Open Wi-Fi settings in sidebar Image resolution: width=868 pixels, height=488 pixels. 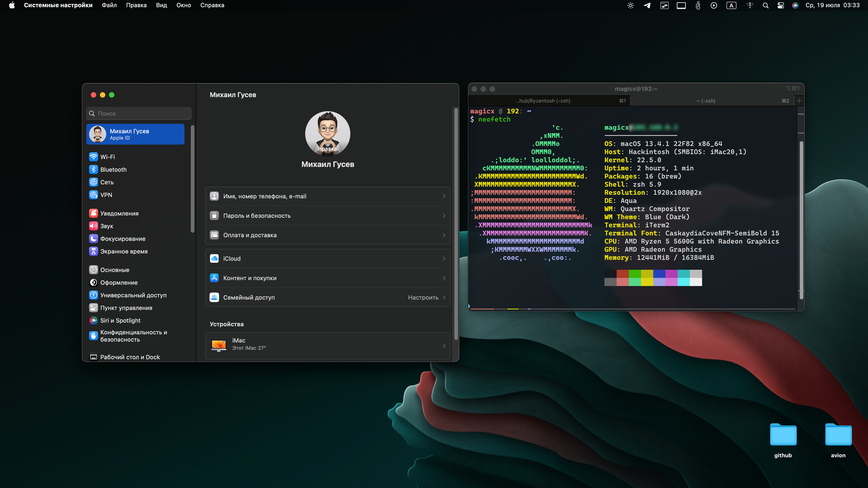coord(108,157)
